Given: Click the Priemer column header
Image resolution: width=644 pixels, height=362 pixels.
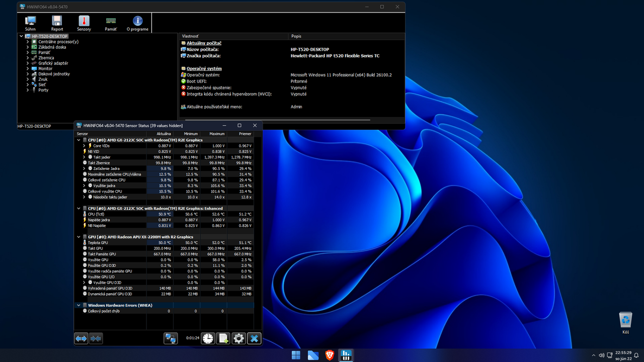Looking at the screenshot, I should click(240, 134).
